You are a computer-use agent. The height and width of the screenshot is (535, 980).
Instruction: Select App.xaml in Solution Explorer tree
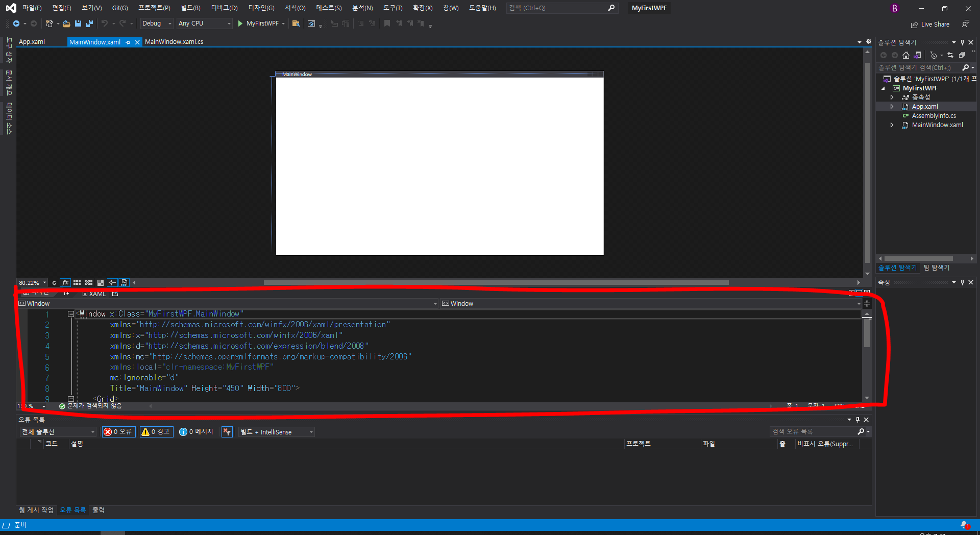925,107
